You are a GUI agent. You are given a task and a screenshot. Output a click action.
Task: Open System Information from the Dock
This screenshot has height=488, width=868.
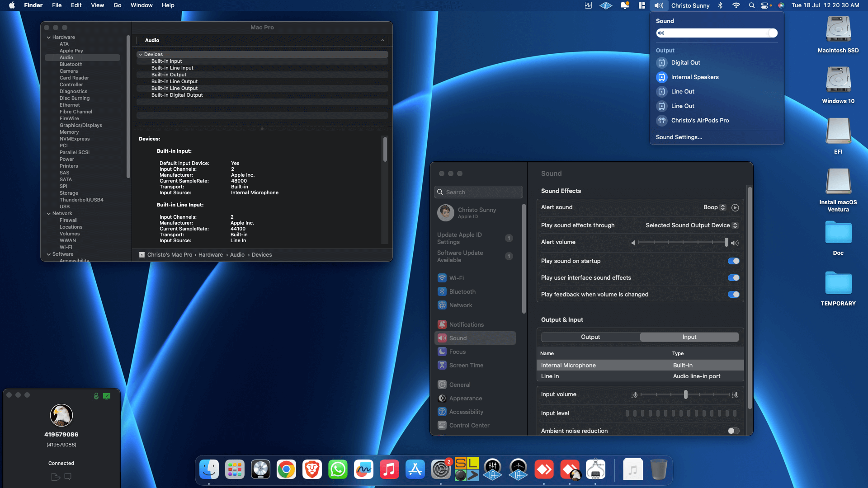tap(595, 469)
